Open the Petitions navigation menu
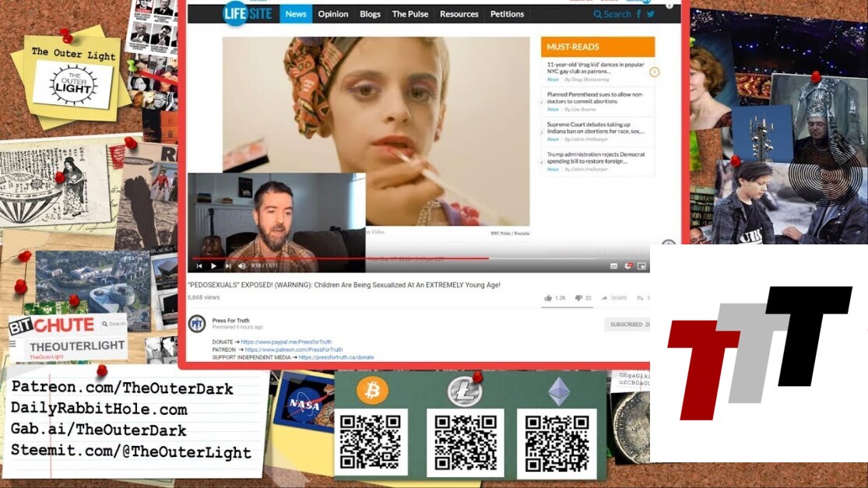The height and width of the screenshot is (488, 868). tap(507, 14)
